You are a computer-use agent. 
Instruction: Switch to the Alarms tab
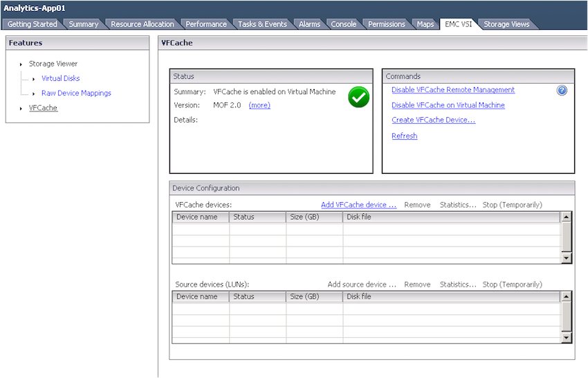pyautogui.click(x=309, y=24)
